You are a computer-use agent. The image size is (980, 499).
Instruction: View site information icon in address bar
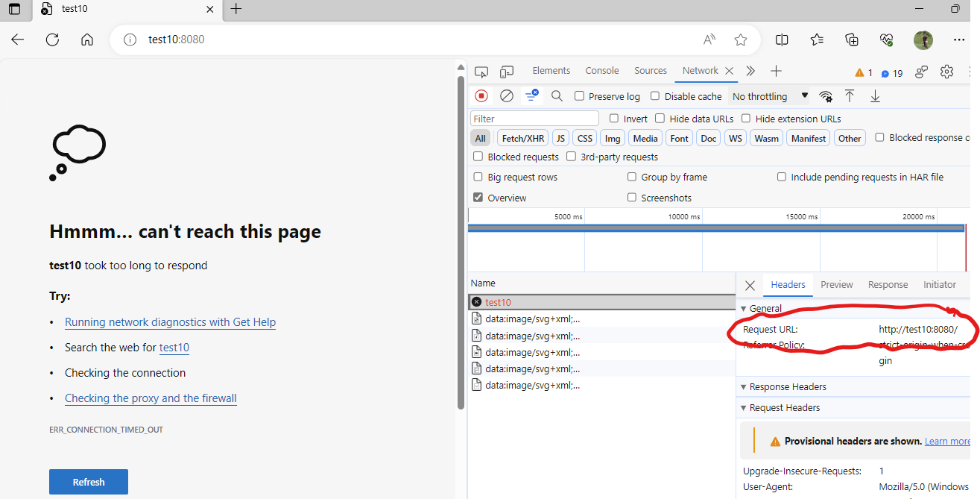[130, 40]
